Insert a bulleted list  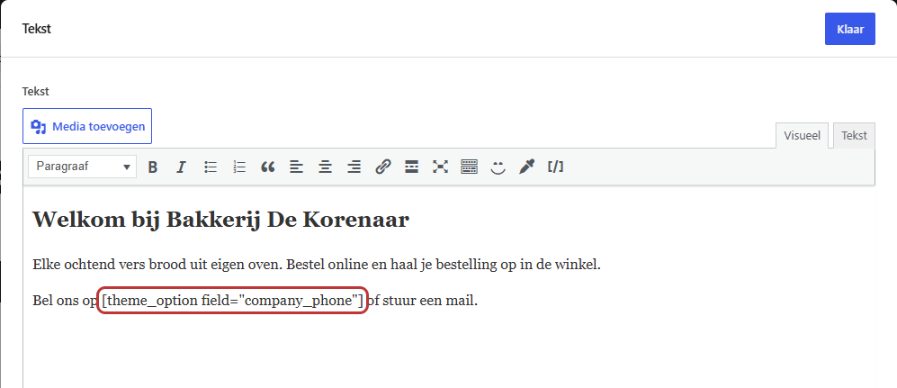point(211,167)
